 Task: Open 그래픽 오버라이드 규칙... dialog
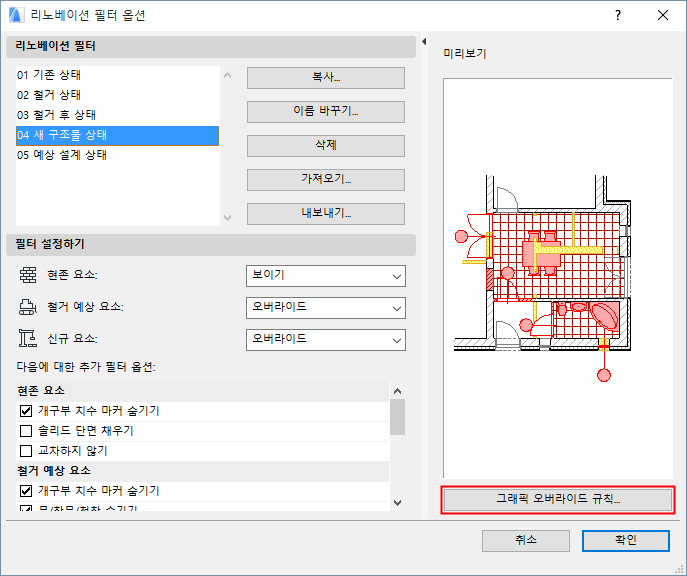[x=558, y=499]
